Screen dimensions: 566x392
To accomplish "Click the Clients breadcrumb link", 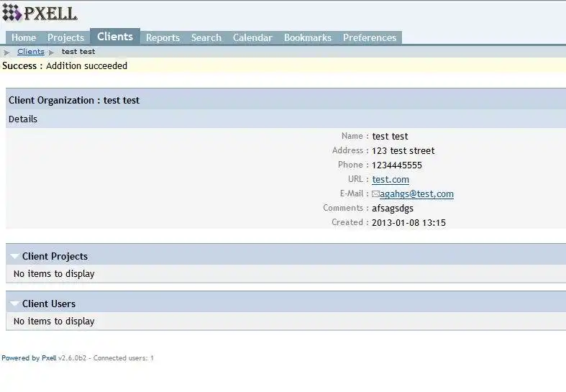I will tap(31, 52).
